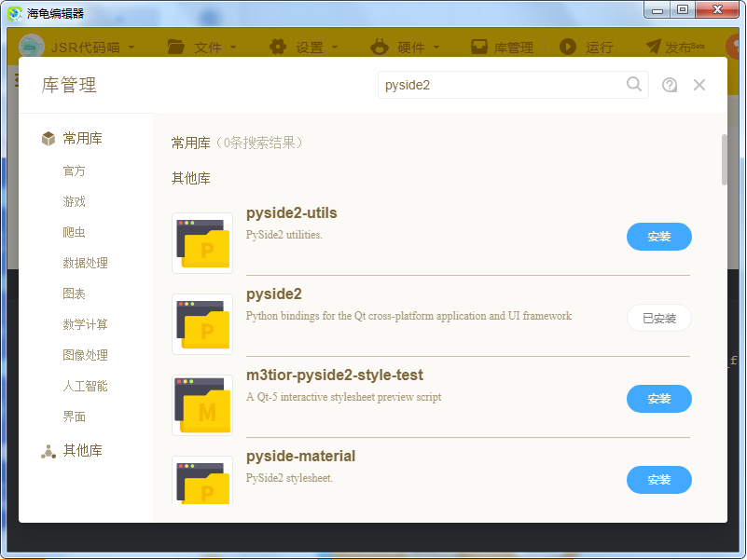Click the pyside2-utils library icon
Screen dimensions: 747x560
click(202, 243)
